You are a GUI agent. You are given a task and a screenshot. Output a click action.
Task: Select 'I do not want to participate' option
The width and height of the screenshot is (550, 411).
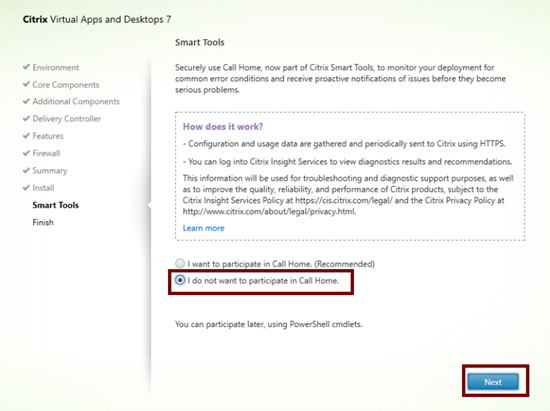180,280
